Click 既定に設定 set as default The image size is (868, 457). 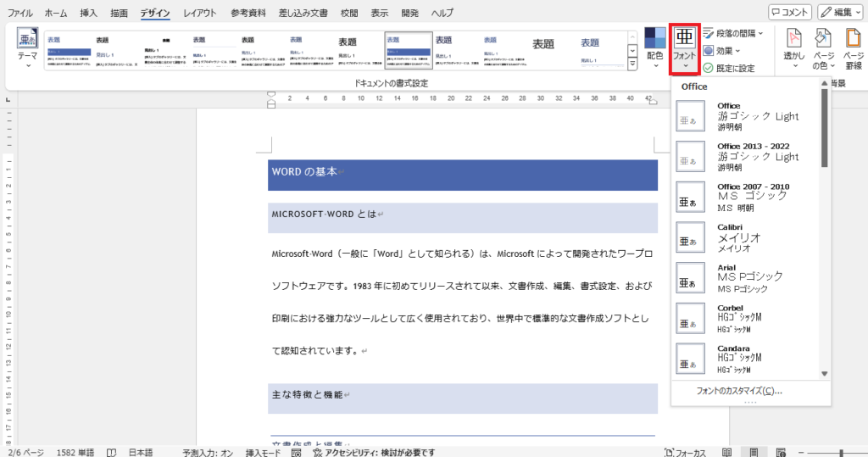pyautogui.click(x=728, y=68)
